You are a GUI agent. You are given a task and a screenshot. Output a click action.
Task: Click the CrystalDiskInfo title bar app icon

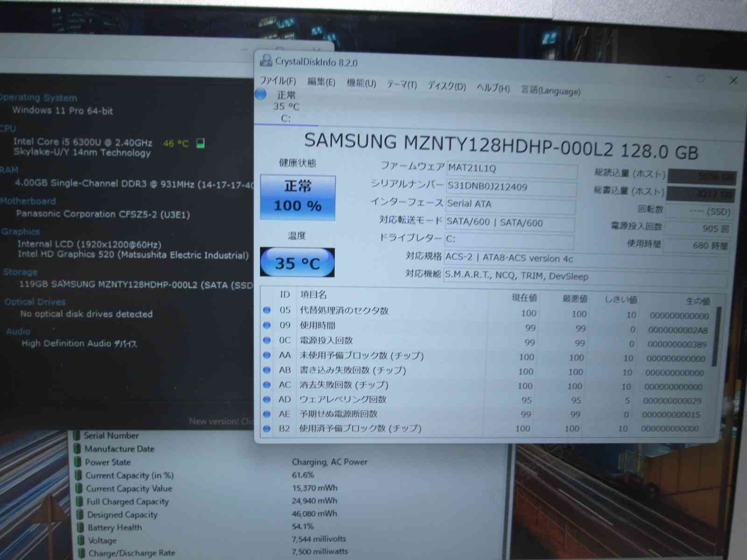(266, 60)
